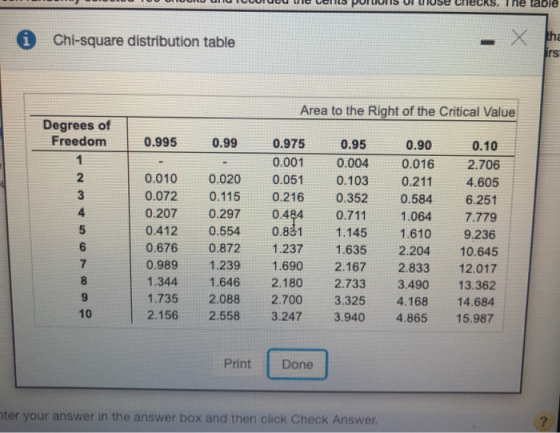
Task: Click value 3.940 in row 10
Action: point(349,317)
